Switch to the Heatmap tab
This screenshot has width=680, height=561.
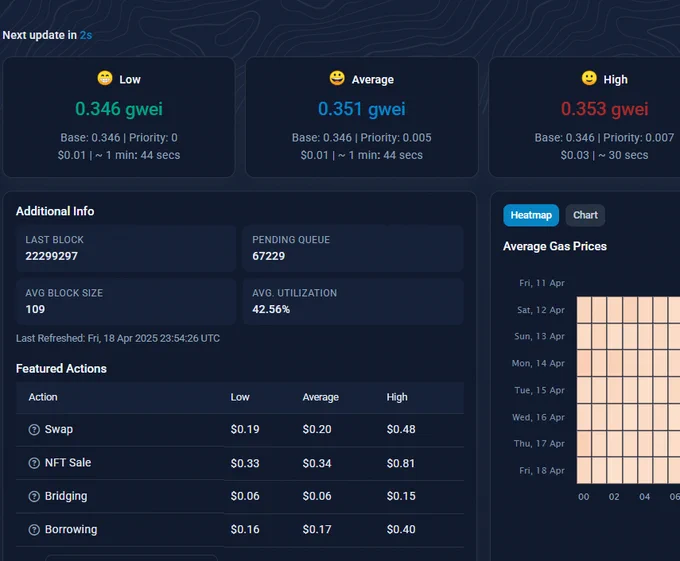531,215
